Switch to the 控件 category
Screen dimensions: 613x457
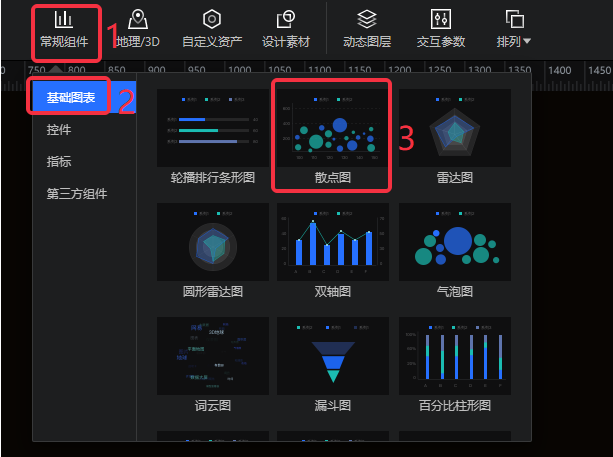point(59,130)
